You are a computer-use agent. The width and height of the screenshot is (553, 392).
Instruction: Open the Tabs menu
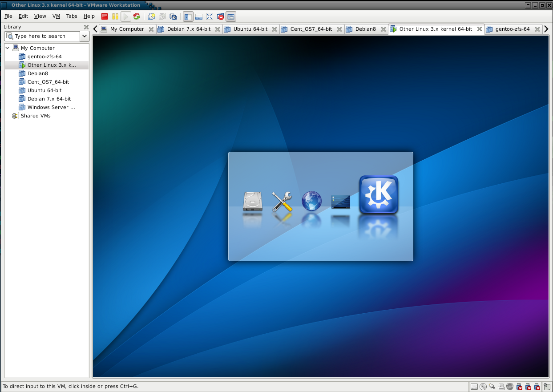click(x=72, y=16)
